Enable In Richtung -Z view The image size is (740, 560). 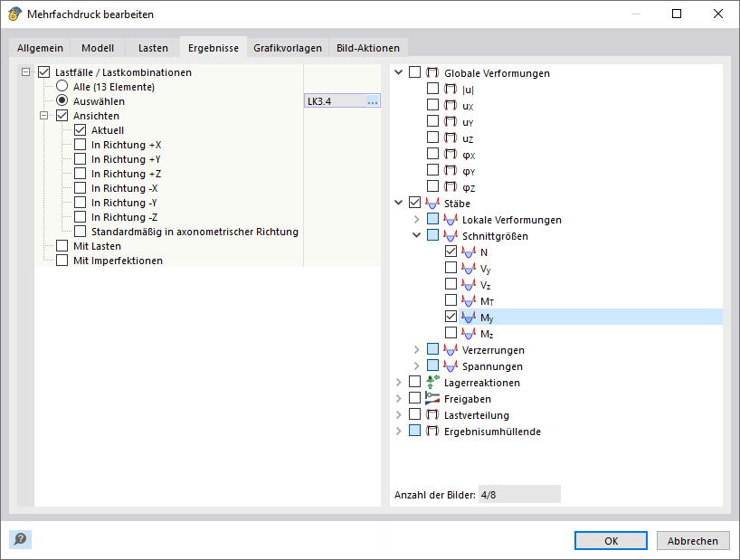pyautogui.click(x=81, y=216)
